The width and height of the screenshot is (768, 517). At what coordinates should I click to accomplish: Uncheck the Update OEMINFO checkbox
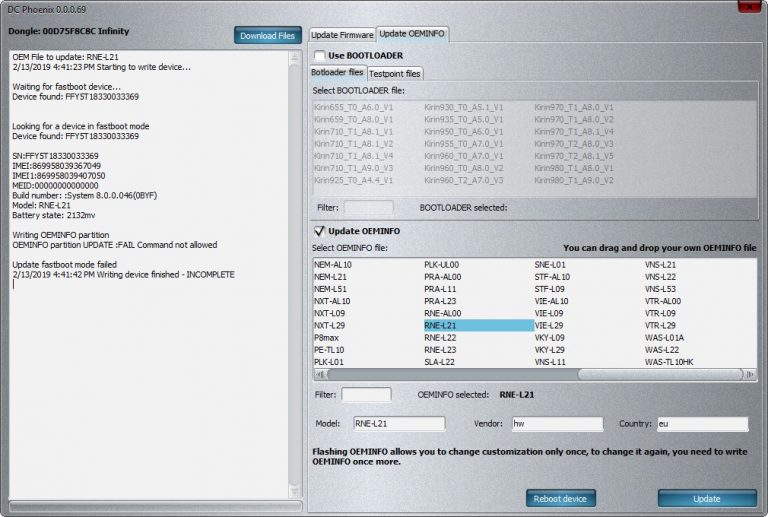[319, 231]
